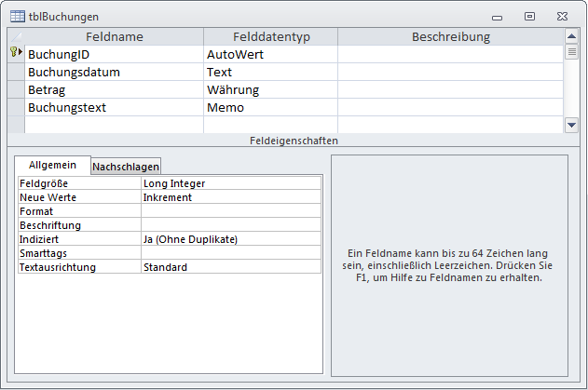Click the Feldgröße value Long Integer

coord(230,183)
